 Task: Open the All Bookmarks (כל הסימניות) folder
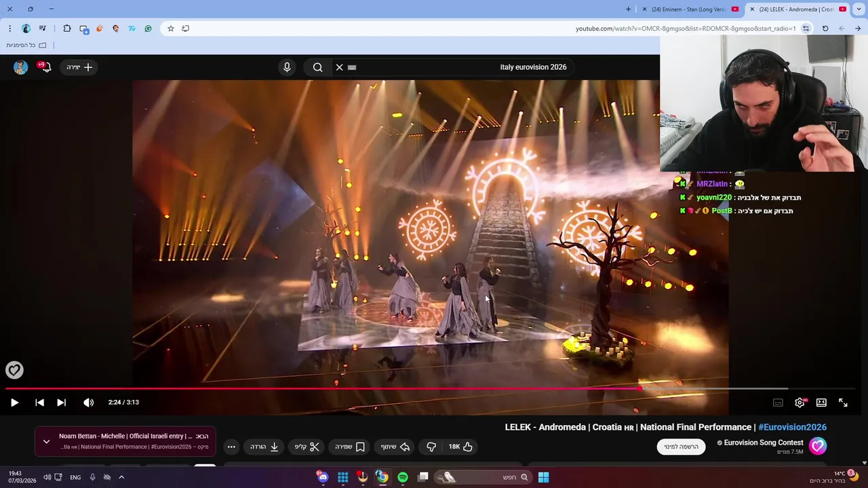26,45
